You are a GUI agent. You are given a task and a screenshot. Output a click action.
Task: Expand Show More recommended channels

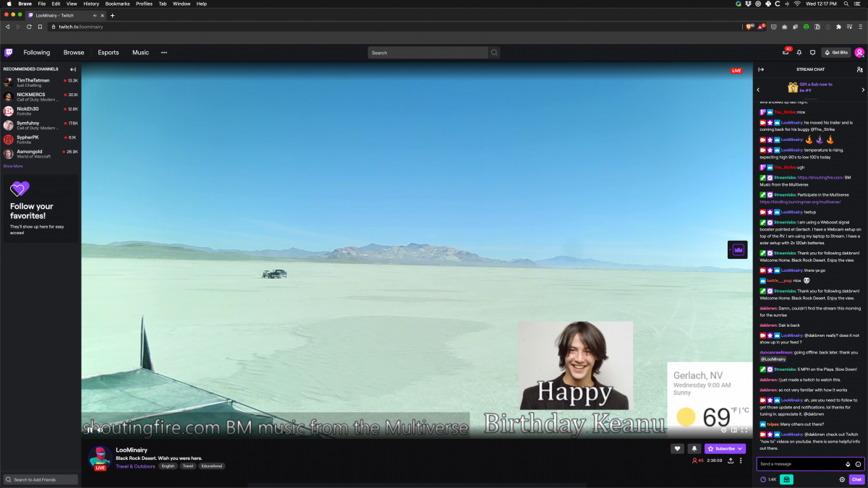pos(13,166)
